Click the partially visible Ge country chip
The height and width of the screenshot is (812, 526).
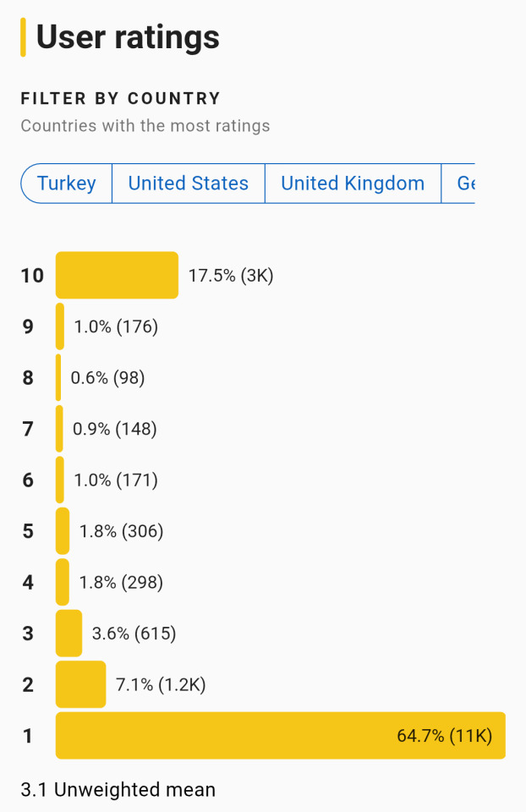point(458,184)
